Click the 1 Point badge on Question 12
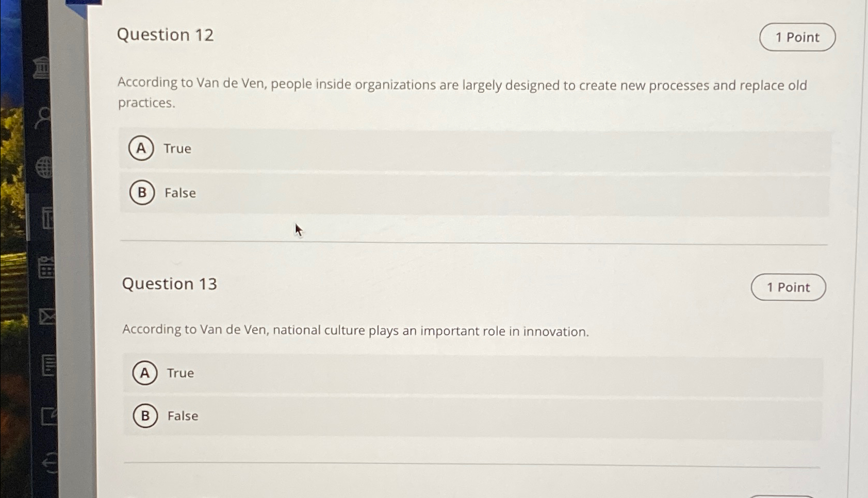Screen dimensions: 868x498 797,37
